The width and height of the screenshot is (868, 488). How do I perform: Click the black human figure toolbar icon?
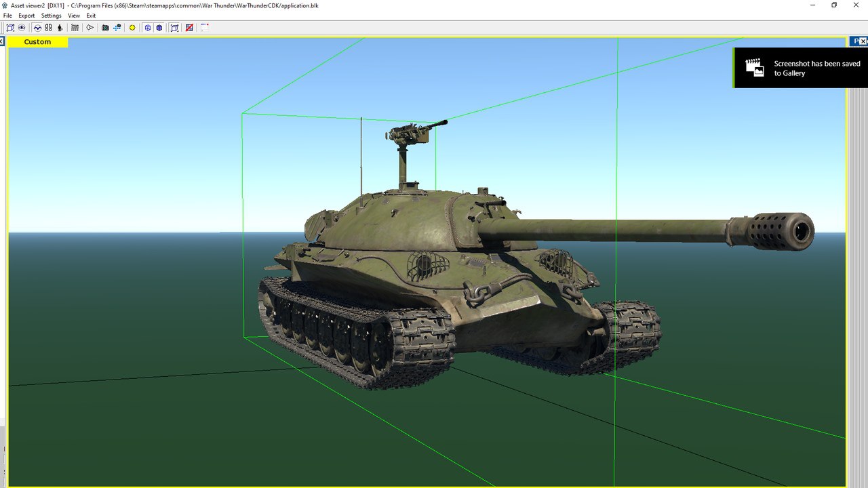pyautogui.click(x=60, y=28)
